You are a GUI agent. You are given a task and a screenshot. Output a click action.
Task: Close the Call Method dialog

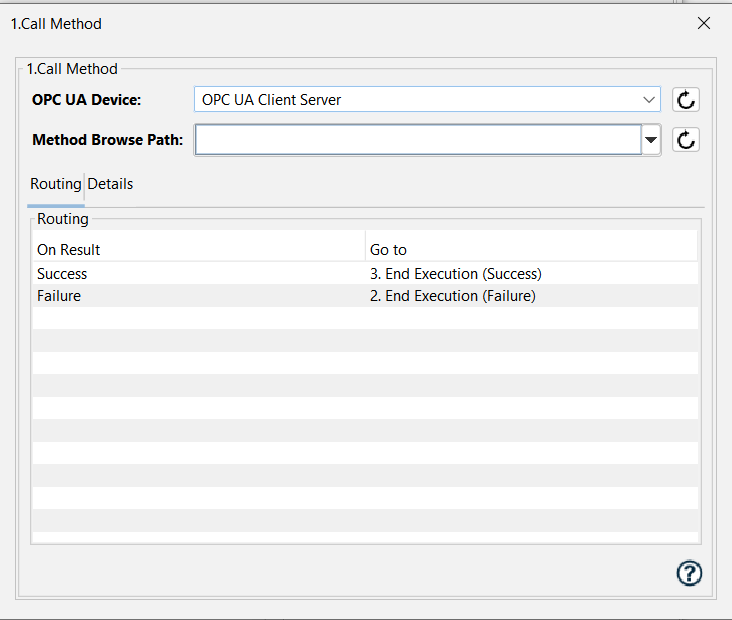point(704,23)
